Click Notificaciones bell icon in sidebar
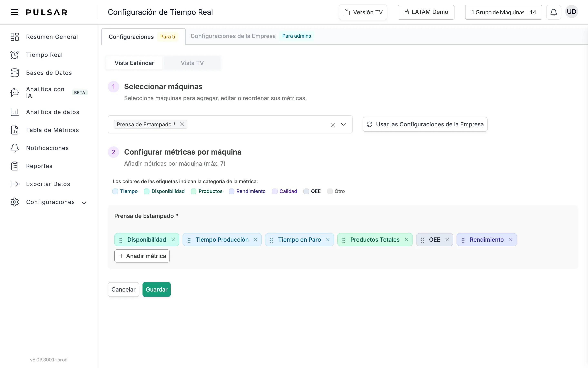Viewport: 588px width, 368px height. pyautogui.click(x=14, y=148)
